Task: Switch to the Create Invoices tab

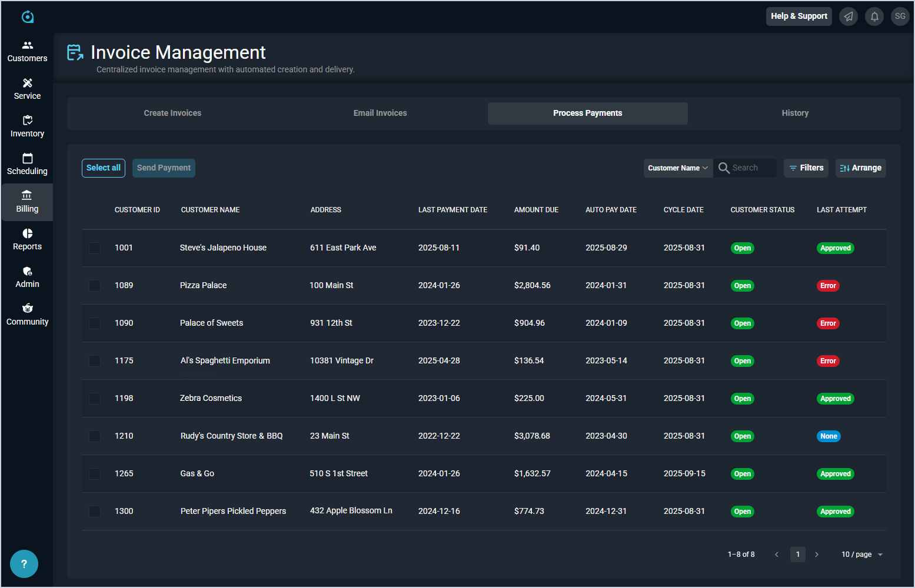Action: point(172,113)
